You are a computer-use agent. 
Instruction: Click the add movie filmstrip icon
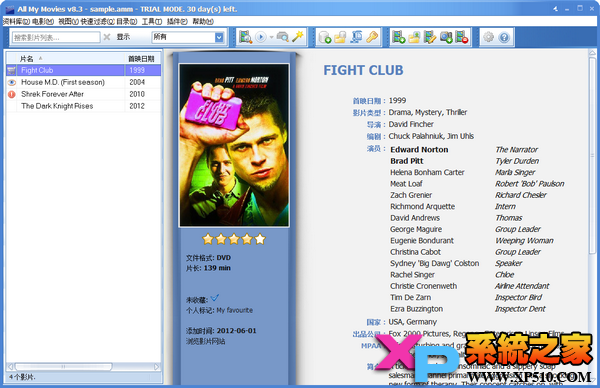pyautogui.click(x=398, y=37)
